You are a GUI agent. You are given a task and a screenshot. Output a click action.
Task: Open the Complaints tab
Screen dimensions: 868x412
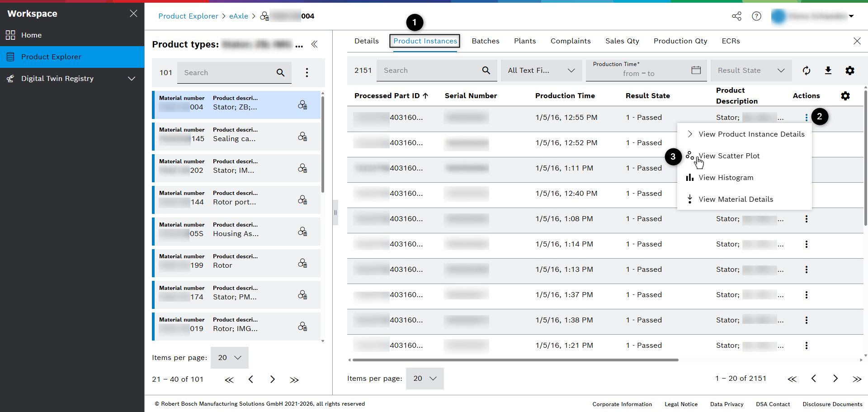pyautogui.click(x=571, y=41)
